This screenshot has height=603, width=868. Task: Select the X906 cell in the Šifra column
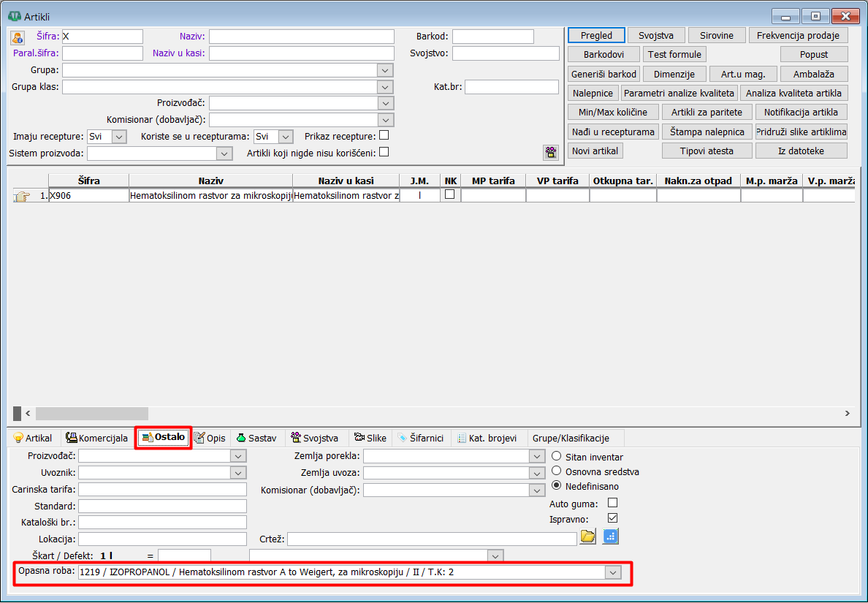click(x=88, y=195)
